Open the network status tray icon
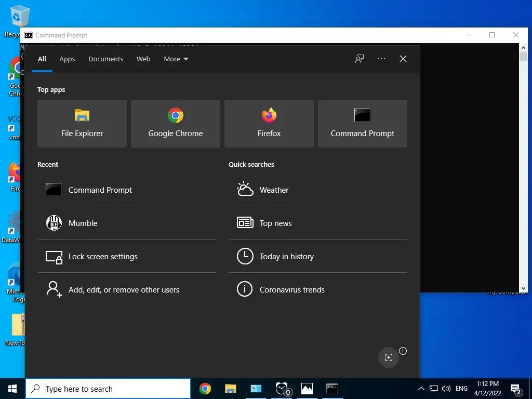The image size is (532, 399). (434, 389)
